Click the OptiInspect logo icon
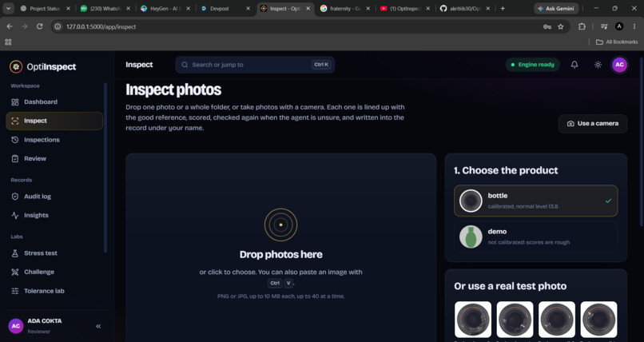This screenshot has width=644, height=342. (16, 66)
